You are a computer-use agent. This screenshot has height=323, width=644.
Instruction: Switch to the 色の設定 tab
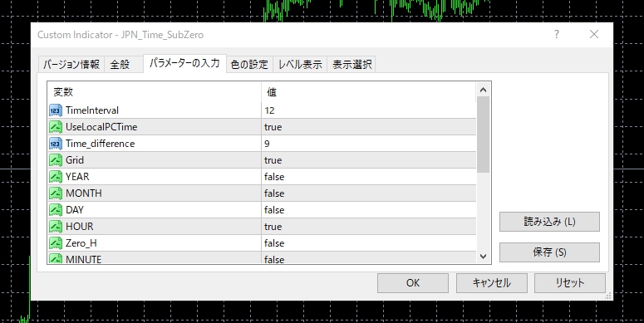249,65
